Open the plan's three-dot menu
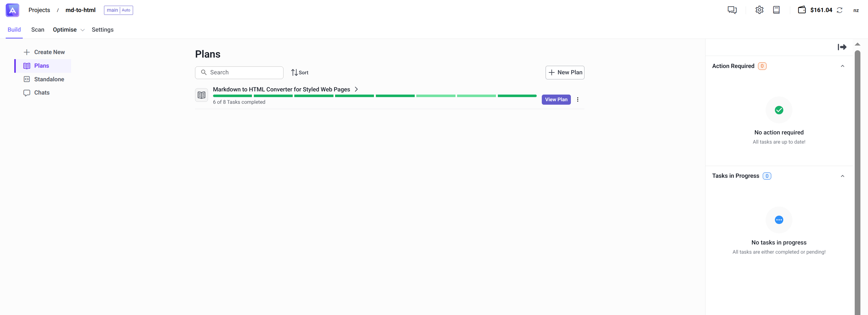868x315 pixels. tap(578, 100)
